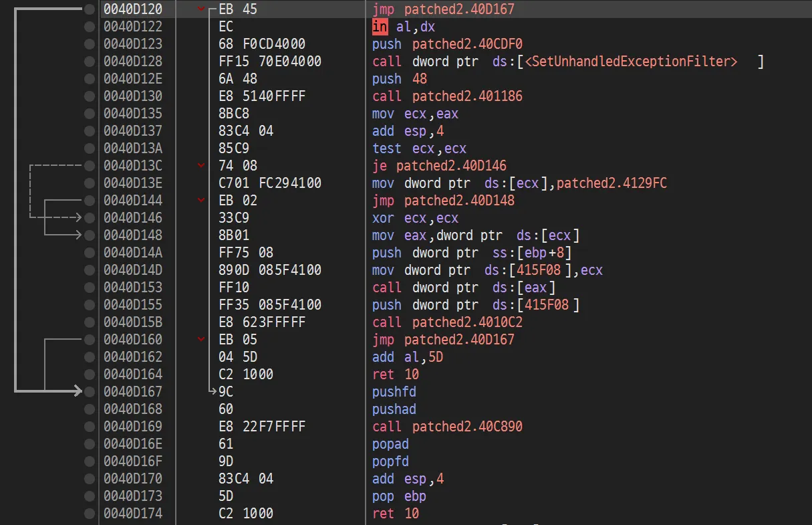Image resolution: width=812 pixels, height=525 pixels.
Task: Click the red jump chevron on row 0040D160
Action: point(202,340)
